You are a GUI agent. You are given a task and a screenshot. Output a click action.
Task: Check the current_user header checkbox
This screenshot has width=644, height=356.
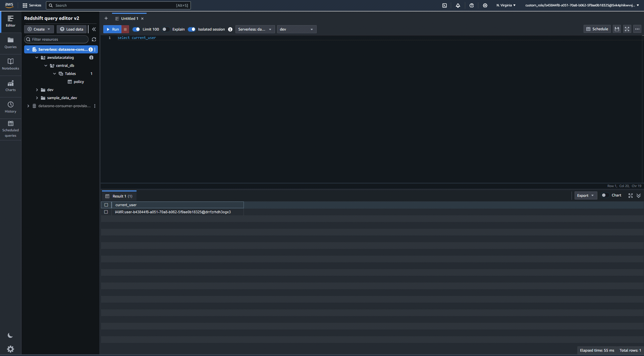pos(106,205)
